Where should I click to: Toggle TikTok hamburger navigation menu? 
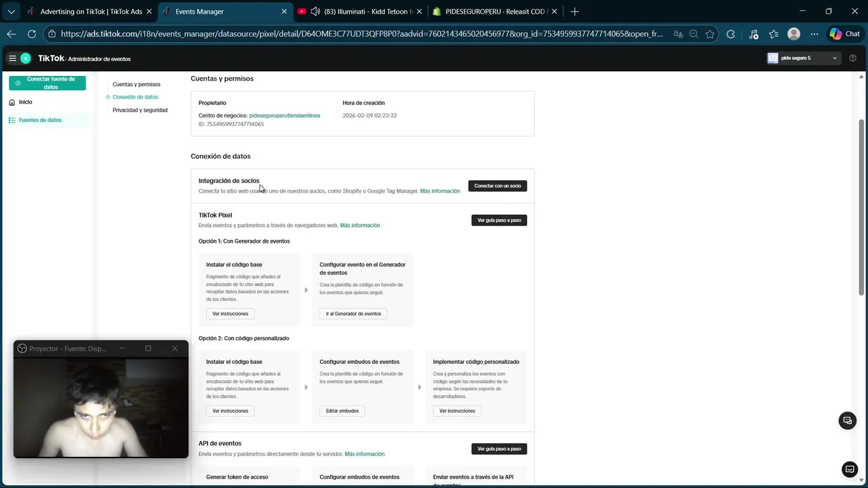click(x=12, y=58)
